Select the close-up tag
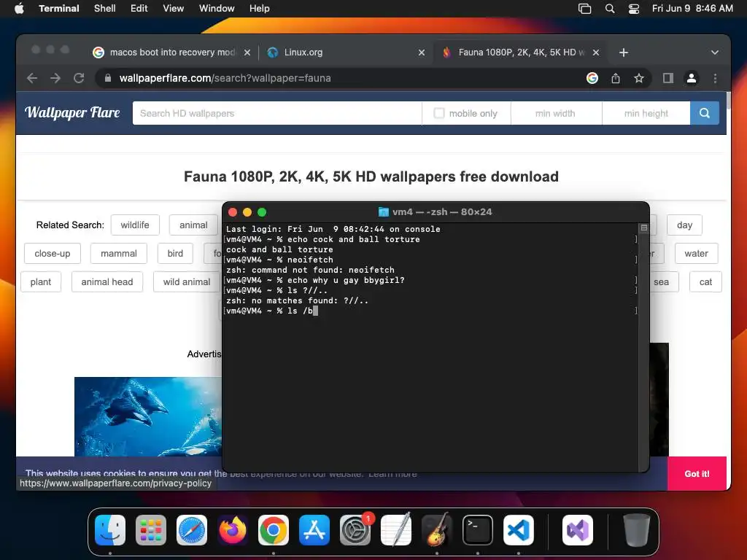 point(53,253)
